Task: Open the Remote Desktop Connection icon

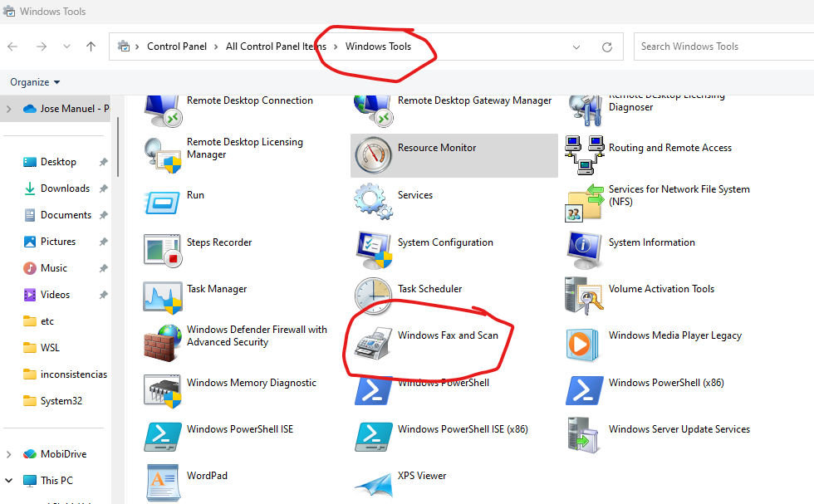Action: click(163, 110)
